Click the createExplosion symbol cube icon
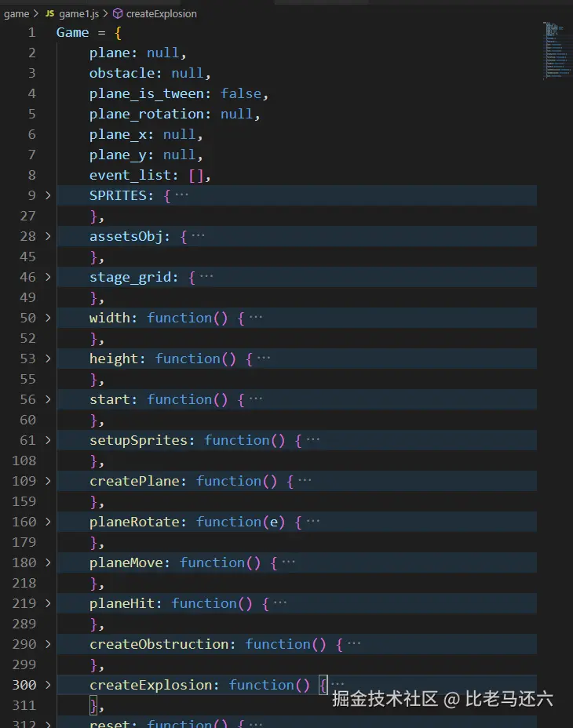This screenshot has height=728, width=573. pos(118,13)
